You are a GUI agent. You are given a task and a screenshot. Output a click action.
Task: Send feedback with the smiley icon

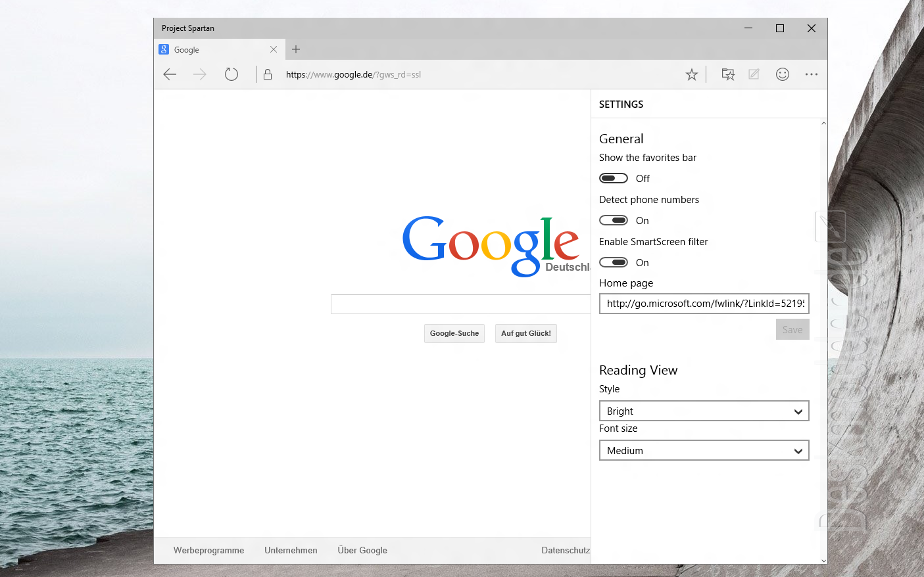click(782, 74)
